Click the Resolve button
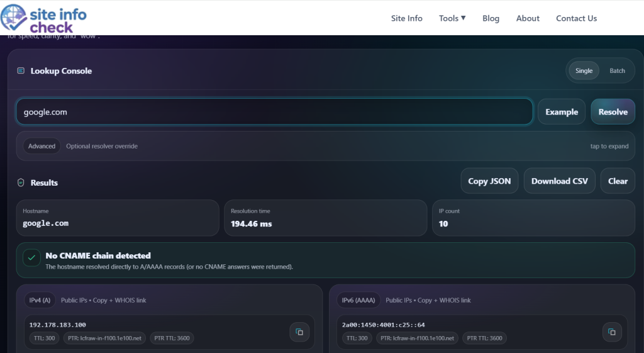The height and width of the screenshot is (353, 644). [613, 112]
